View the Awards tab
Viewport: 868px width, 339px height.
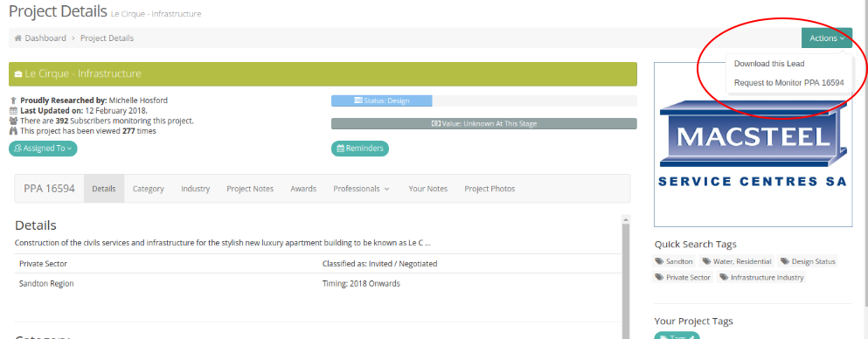tap(303, 189)
